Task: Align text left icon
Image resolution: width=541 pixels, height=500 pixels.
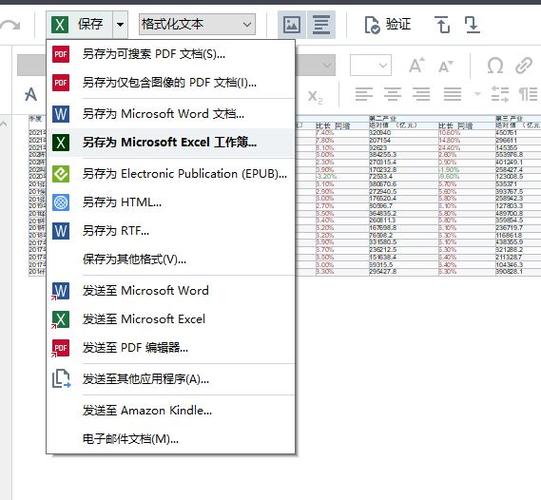Action: coord(364,94)
